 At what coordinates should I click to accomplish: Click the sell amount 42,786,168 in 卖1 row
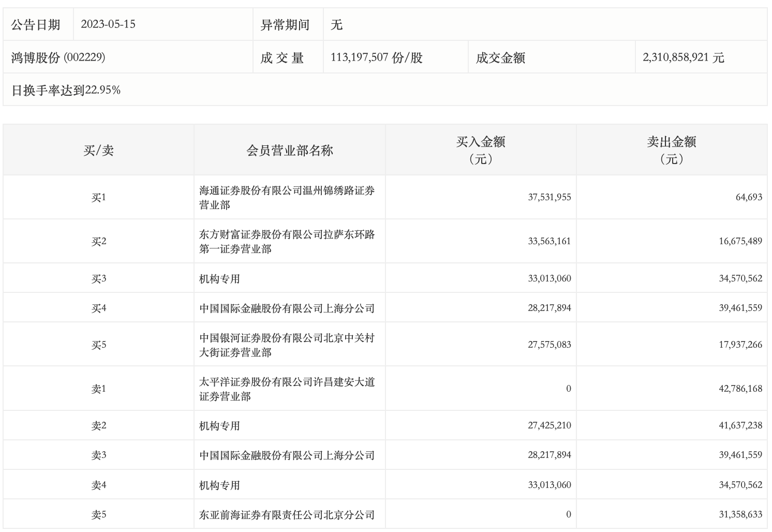(x=740, y=389)
